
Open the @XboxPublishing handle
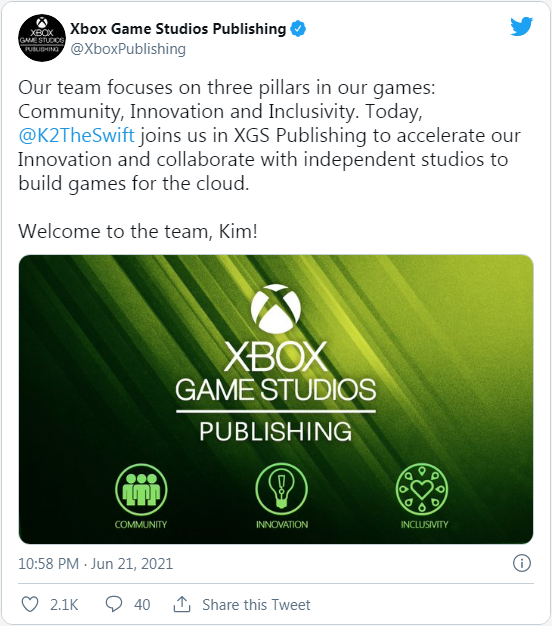[128, 49]
